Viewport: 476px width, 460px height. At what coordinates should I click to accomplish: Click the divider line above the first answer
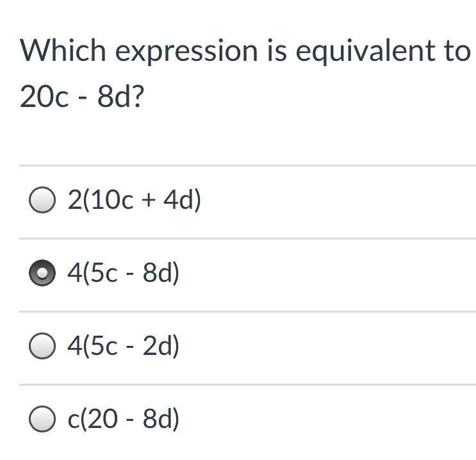(247, 166)
